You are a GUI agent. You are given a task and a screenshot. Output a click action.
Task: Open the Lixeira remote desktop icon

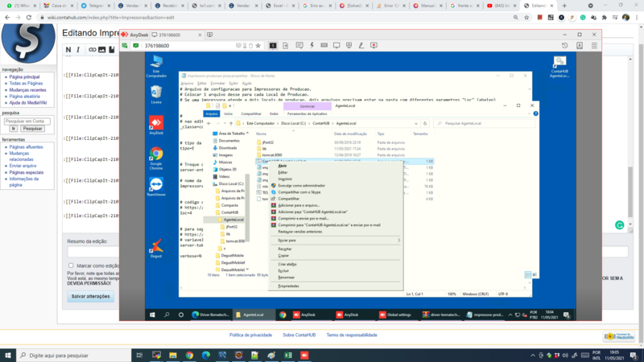[156, 94]
